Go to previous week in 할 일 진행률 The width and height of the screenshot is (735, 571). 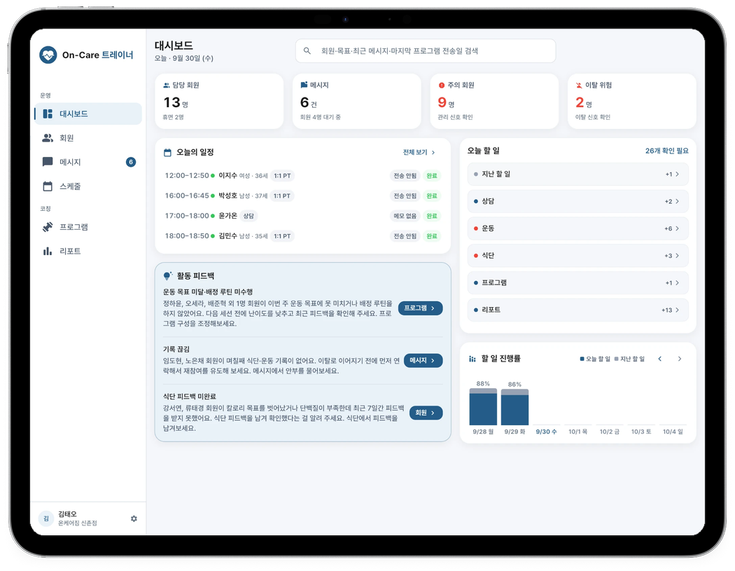click(660, 359)
